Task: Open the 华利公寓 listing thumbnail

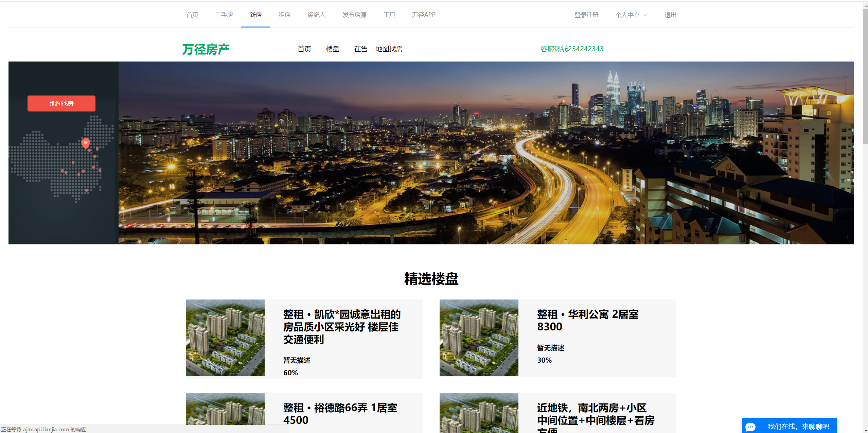Action: click(x=479, y=337)
